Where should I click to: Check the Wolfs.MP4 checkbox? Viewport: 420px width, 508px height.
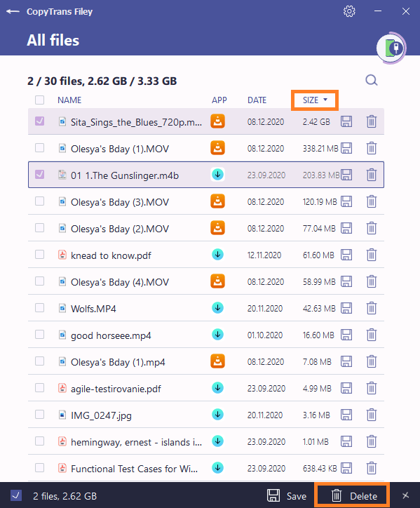coord(39,308)
